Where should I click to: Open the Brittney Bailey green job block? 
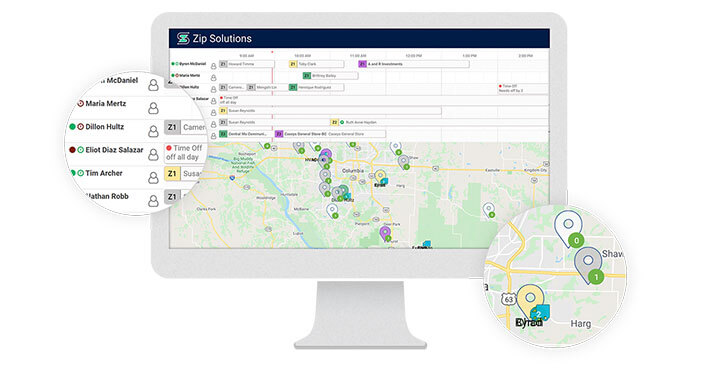click(330, 76)
